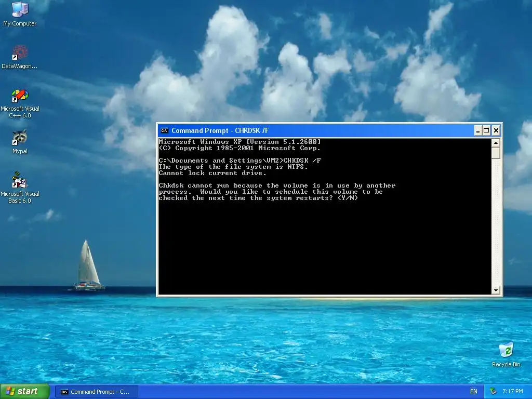Click the EN language indicator
Viewport: 532px width, 399px height.
[x=474, y=392]
